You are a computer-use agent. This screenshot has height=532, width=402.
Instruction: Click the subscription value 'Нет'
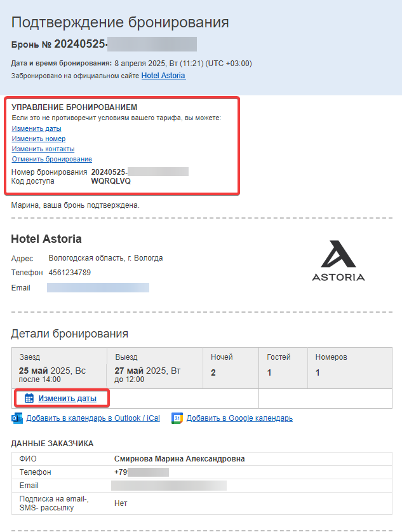(121, 503)
